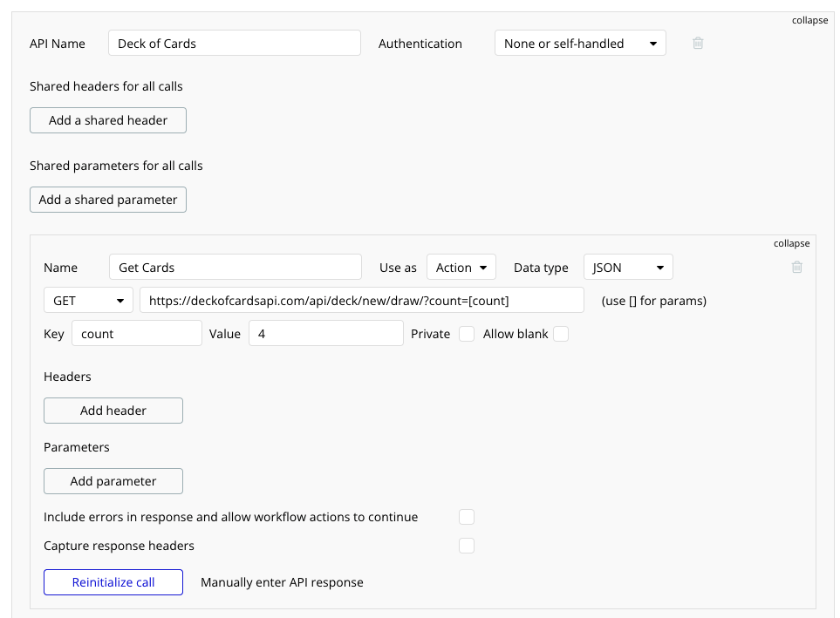Delete the Deck of Cards API using trash icon
Image resolution: width=840 pixels, height=618 pixels.
tap(698, 44)
